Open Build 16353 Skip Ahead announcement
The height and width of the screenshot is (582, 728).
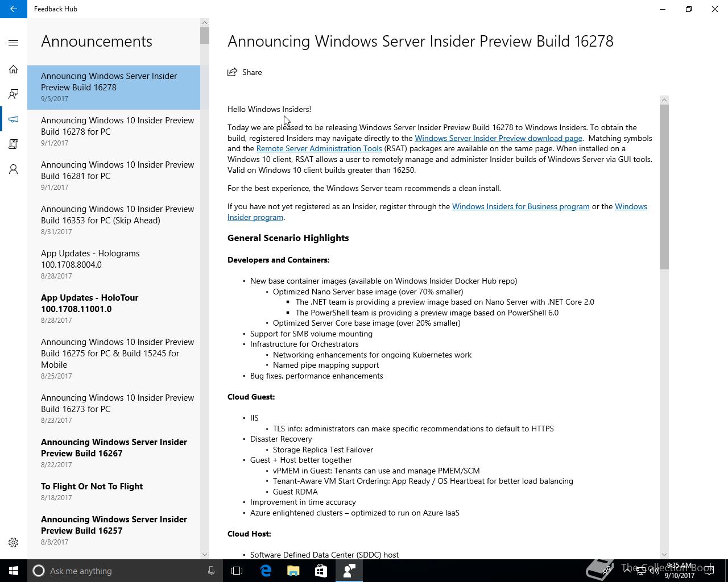pos(114,221)
